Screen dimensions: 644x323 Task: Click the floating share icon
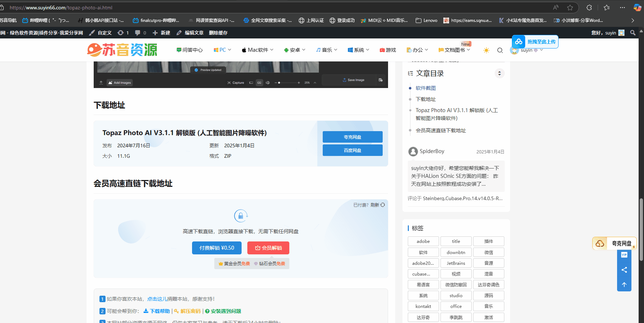624,270
